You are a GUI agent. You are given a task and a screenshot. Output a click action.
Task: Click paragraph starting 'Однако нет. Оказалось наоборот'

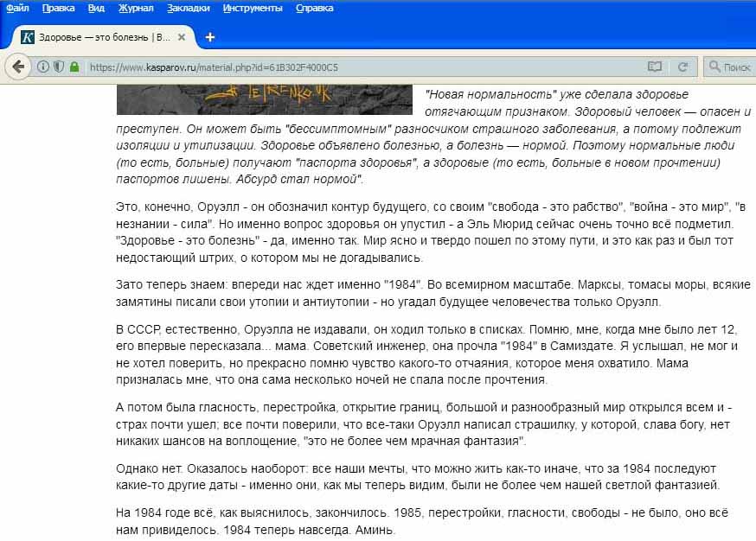tap(418, 476)
